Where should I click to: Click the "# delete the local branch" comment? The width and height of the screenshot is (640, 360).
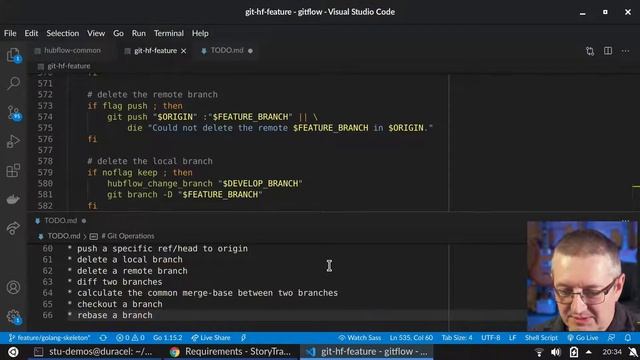point(150,161)
